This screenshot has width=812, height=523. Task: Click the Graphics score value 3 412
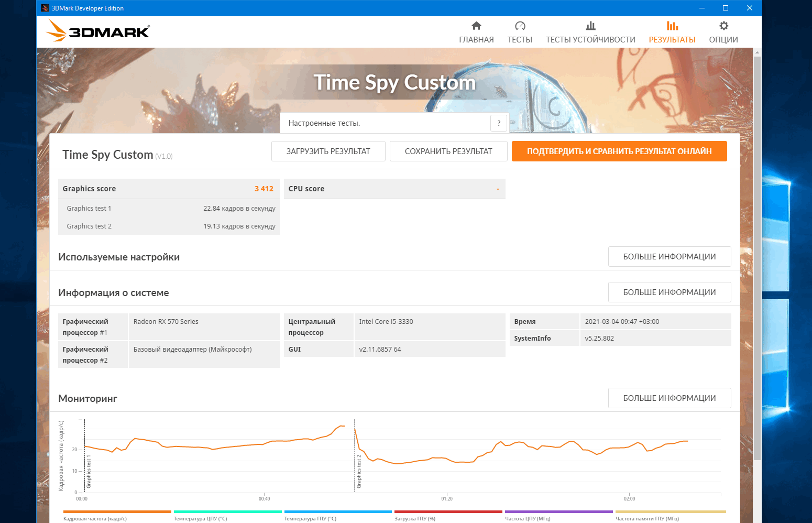264,189
